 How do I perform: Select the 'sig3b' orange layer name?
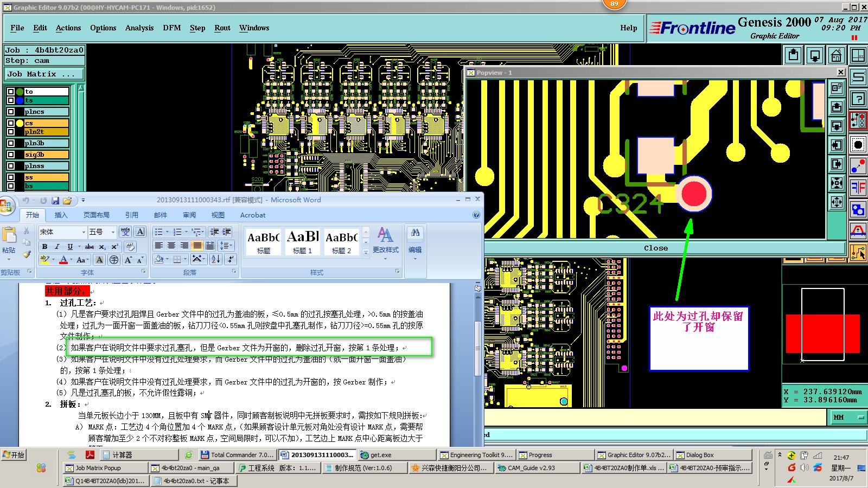[46, 155]
